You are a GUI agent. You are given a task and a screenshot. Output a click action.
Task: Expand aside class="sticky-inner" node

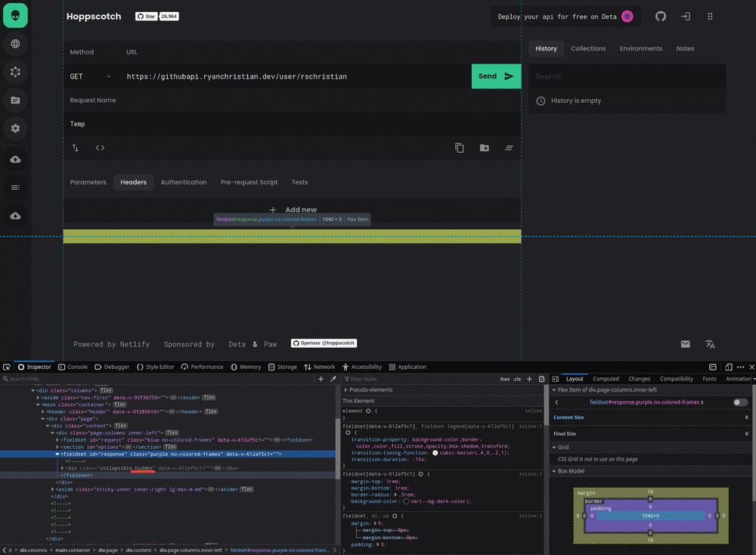(53, 489)
